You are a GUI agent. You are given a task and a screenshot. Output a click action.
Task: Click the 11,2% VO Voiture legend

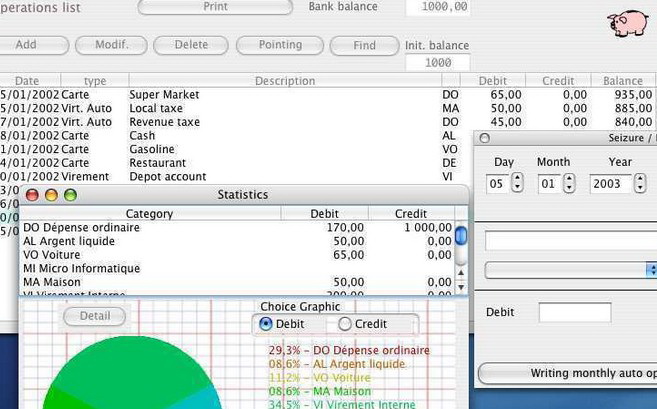point(320,378)
